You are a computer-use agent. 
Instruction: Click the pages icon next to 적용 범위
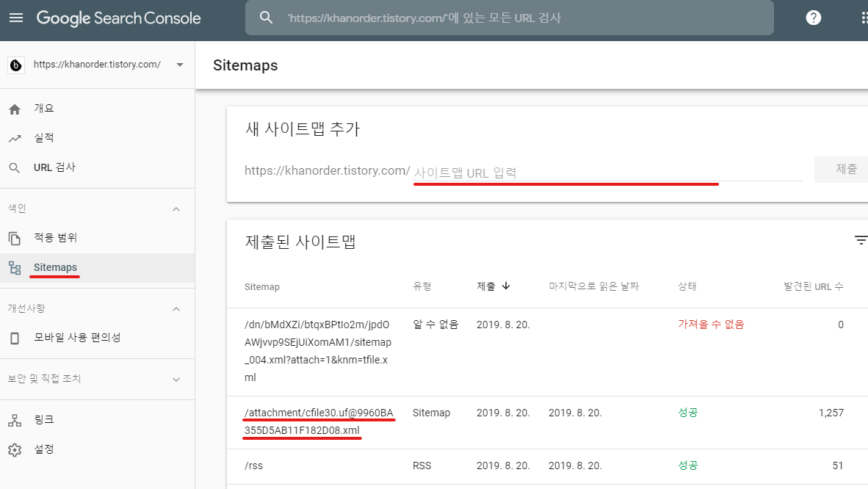click(15, 238)
